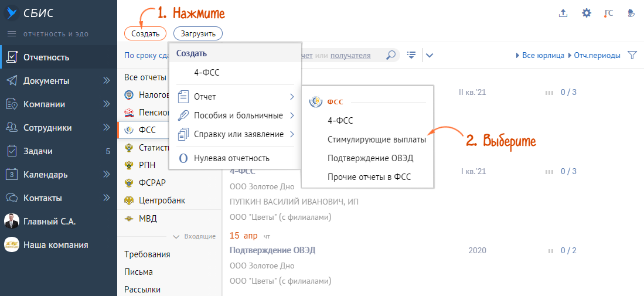Open the Подтверждение ОВЭД report dated 15 апр
Image resolution: width=644 pixels, height=296 pixels.
click(x=272, y=250)
